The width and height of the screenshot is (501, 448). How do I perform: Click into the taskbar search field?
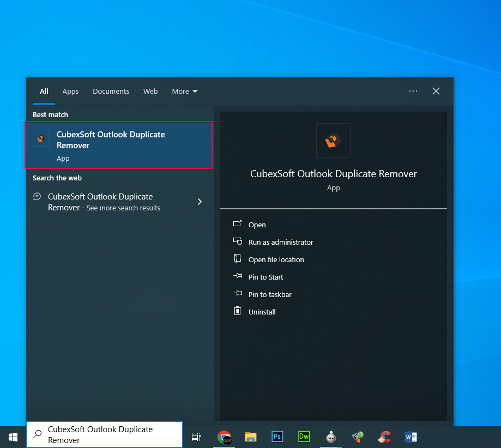[x=105, y=434]
